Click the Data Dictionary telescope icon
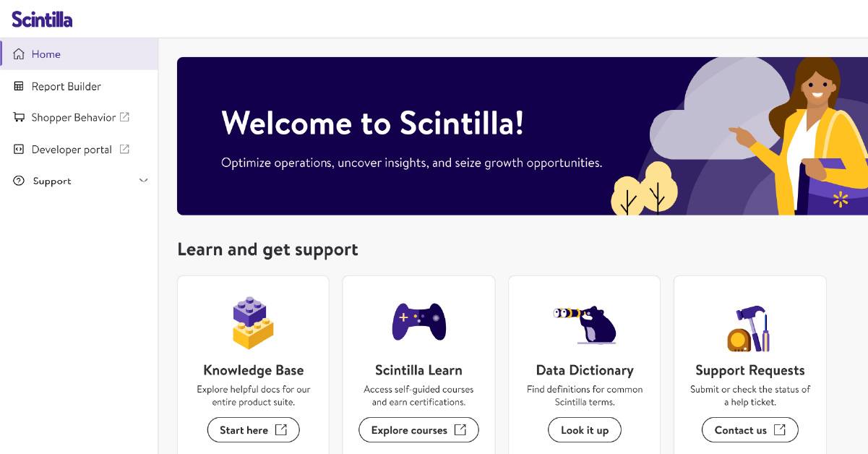Image resolution: width=868 pixels, height=454 pixels. point(584,323)
